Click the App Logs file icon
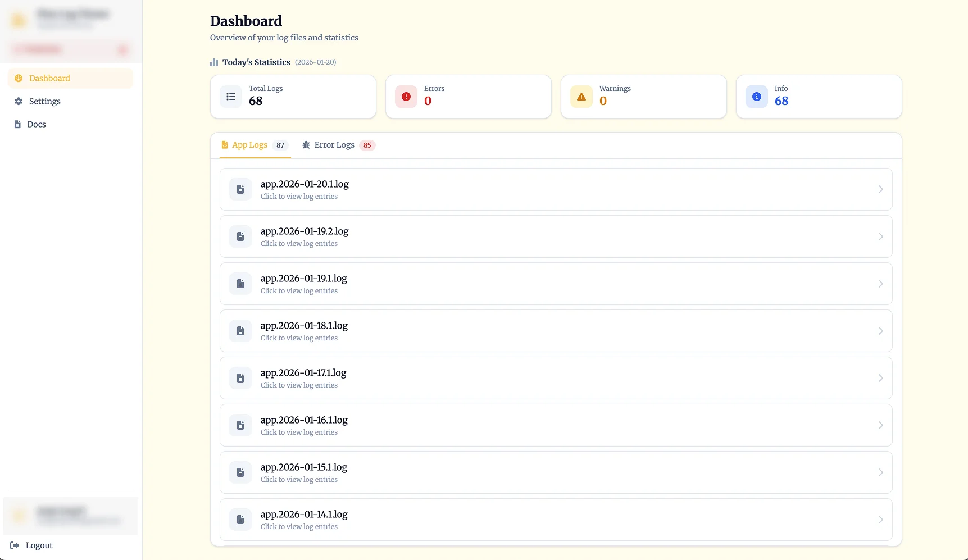The image size is (968, 560). (x=225, y=145)
